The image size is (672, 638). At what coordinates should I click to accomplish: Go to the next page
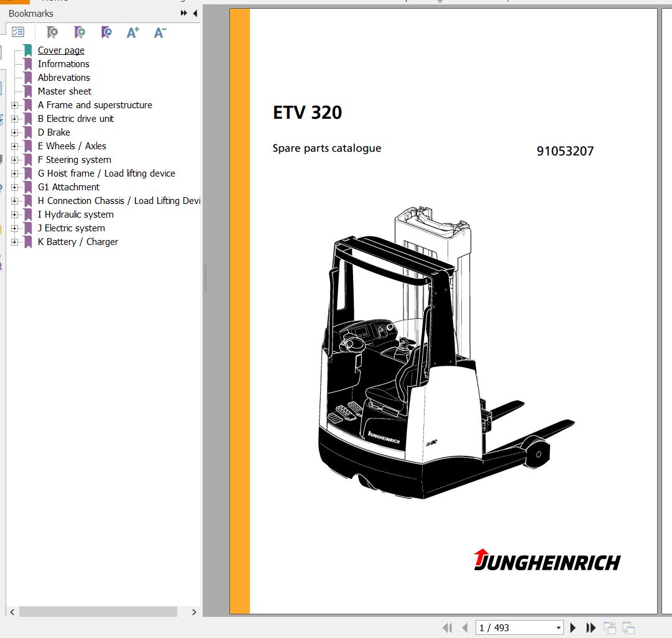(x=573, y=627)
